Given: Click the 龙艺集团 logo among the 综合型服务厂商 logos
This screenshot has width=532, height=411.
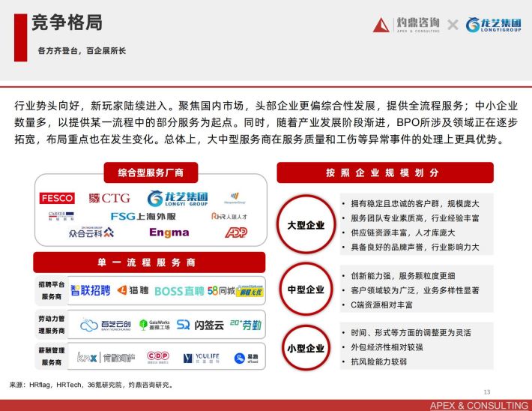Looking at the screenshot, I should 178,198.
